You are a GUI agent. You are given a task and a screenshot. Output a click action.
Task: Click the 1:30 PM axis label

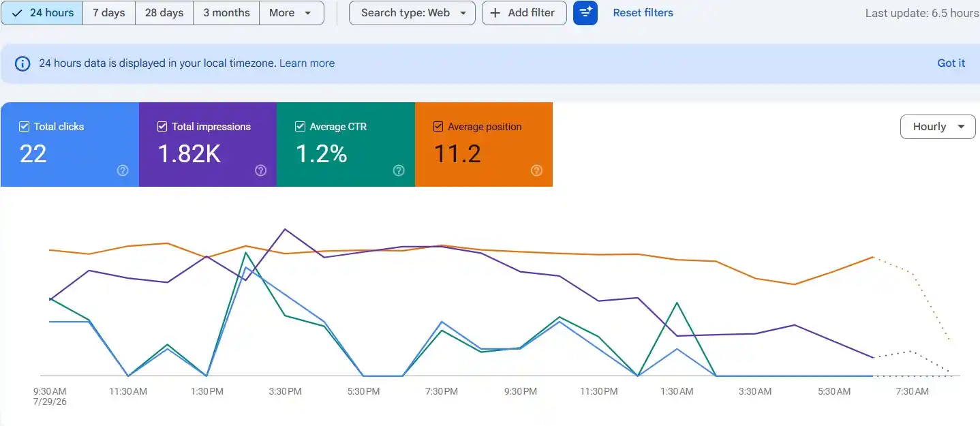tap(206, 391)
